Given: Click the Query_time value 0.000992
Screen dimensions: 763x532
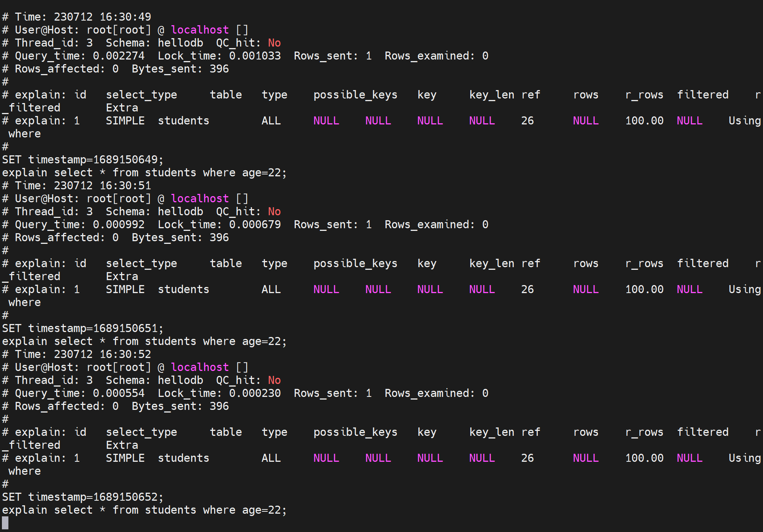Looking at the screenshot, I should (119, 224).
